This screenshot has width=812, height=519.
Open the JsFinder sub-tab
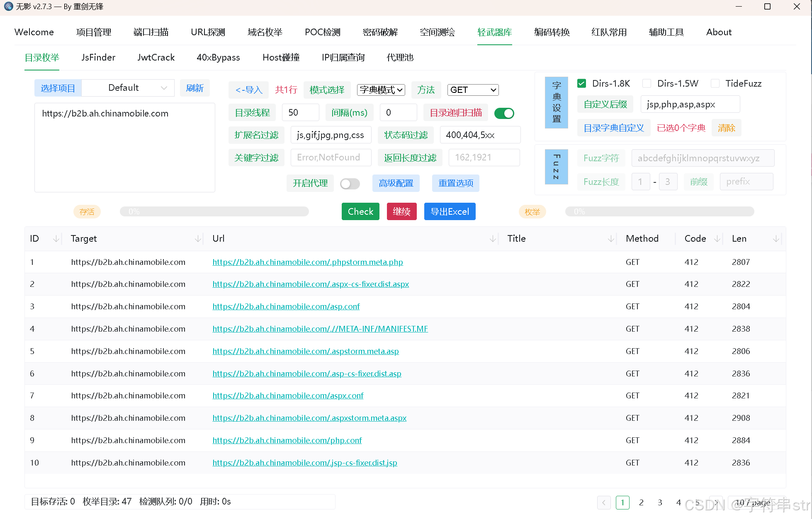pyautogui.click(x=98, y=58)
